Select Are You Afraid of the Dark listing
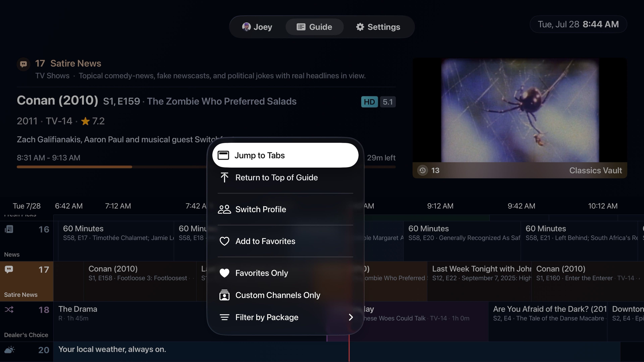Viewport: 644px width, 362px height. 548,322
